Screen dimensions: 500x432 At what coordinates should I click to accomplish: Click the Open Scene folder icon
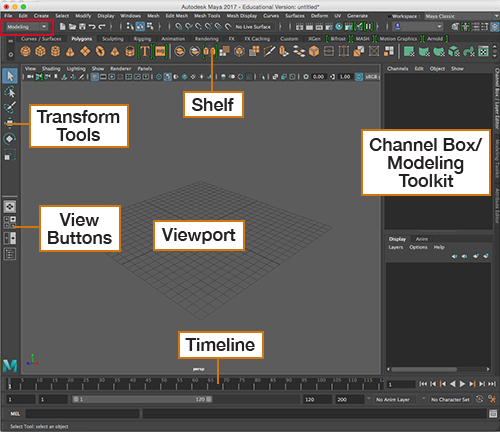pos(72,27)
